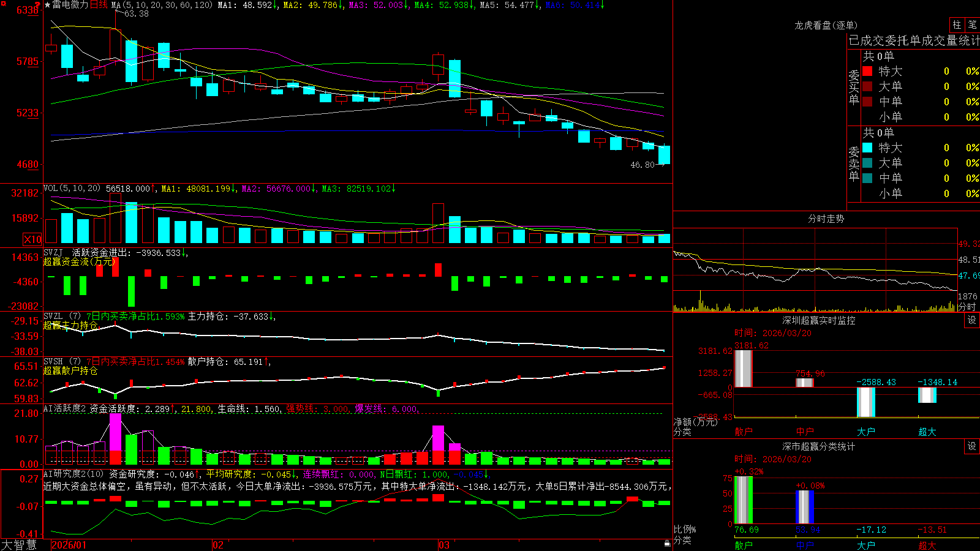Click the -2588.43 value above 大户 bar
Screen dimensions: 980x551
coord(876,382)
